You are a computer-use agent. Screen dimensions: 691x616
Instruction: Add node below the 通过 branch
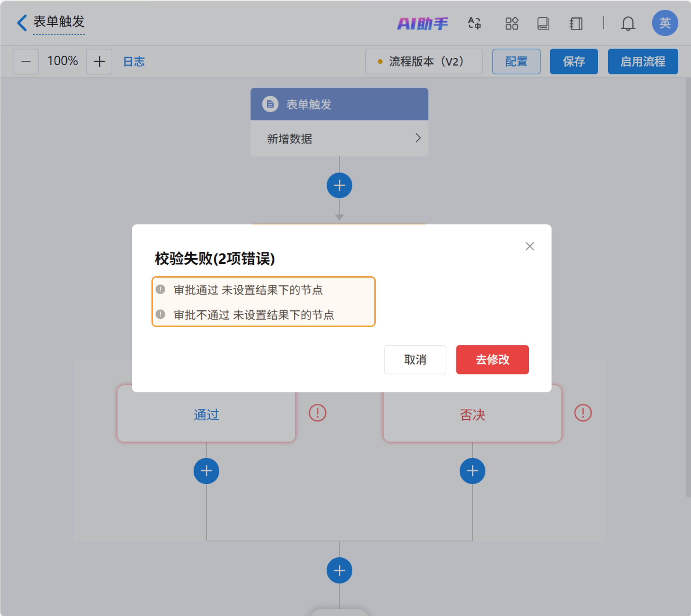point(206,471)
